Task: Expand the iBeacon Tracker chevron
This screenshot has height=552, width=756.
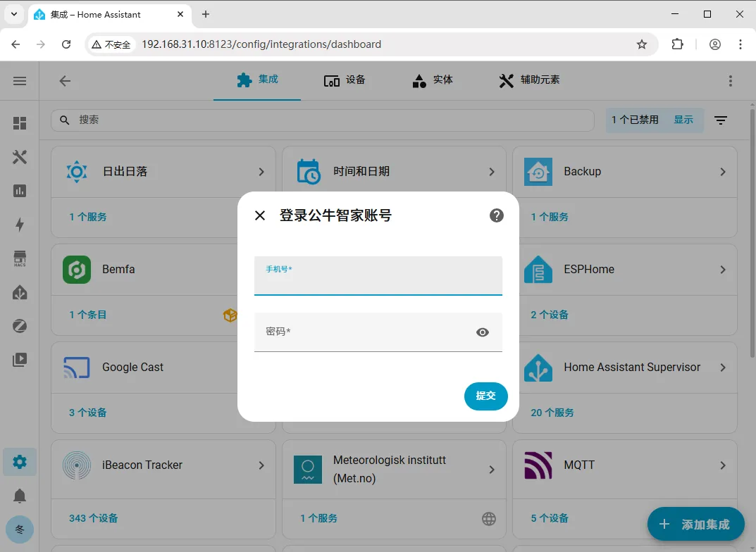Action: pos(261,465)
